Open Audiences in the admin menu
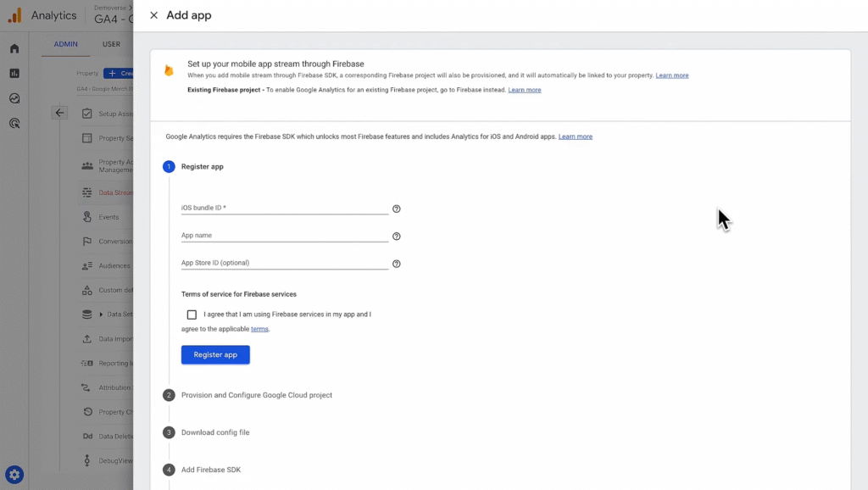Screen dimensions: 868x490 coord(114,265)
